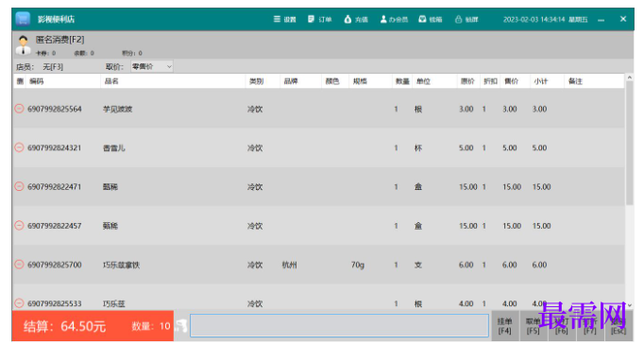Image resolution: width=644 pixels, height=345 pixels.
Task: Select the code cell 6907992825564
Action: 55,109
